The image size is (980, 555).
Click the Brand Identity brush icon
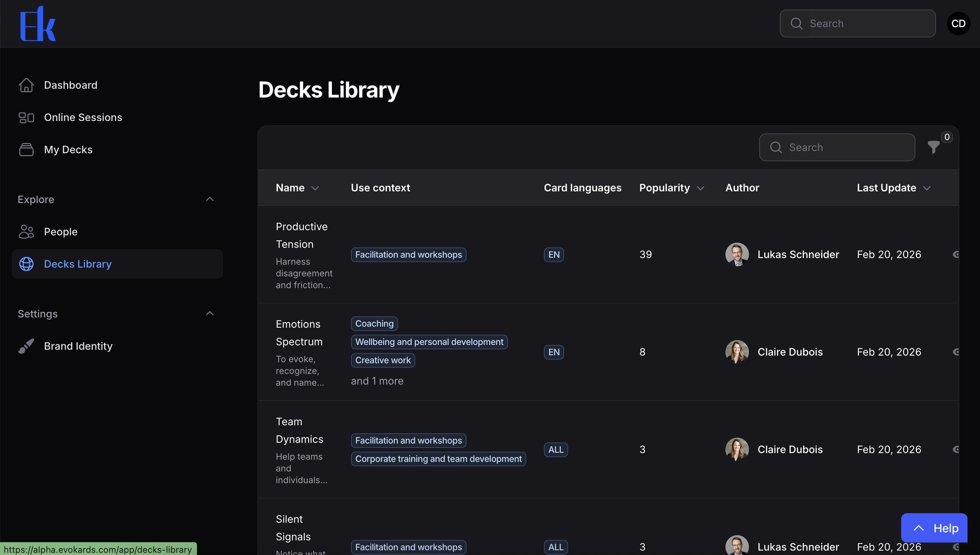pos(26,346)
